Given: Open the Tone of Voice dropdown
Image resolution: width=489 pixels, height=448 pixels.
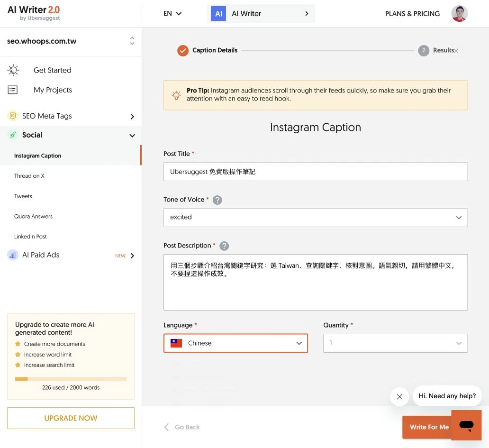Looking at the screenshot, I should pyautogui.click(x=315, y=218).
